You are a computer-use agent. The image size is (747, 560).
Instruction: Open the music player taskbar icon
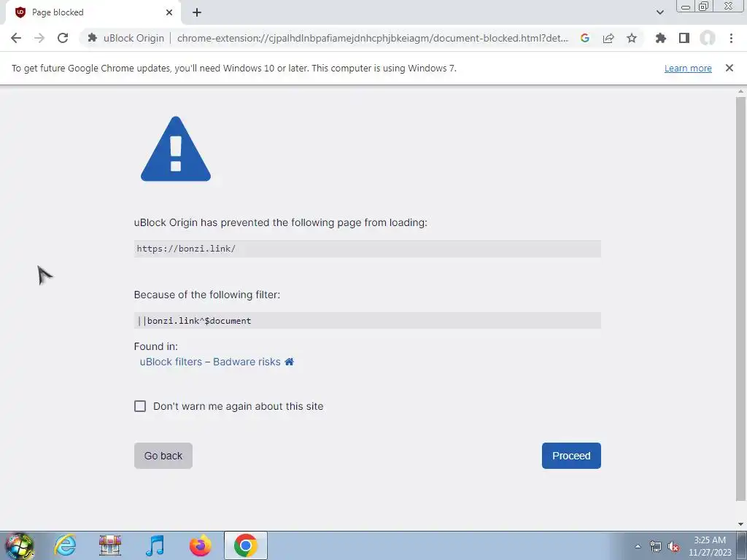click(x=155, y=545)
